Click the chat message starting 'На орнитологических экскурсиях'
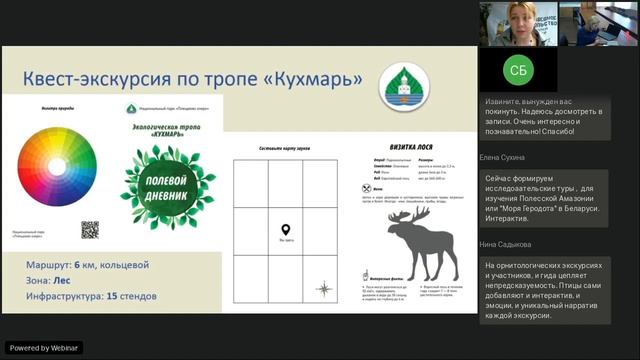The height and width of the screenshot is (360, 640). 545,290
